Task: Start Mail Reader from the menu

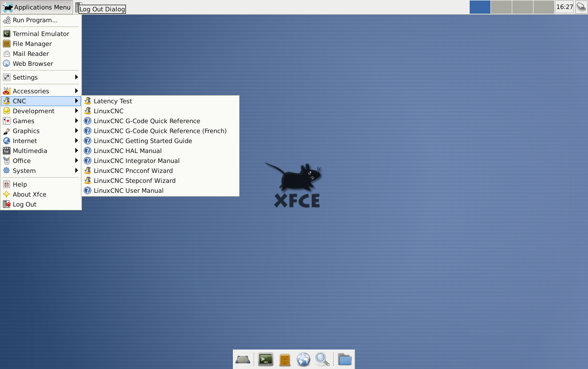Action: [x=41, y=54]
